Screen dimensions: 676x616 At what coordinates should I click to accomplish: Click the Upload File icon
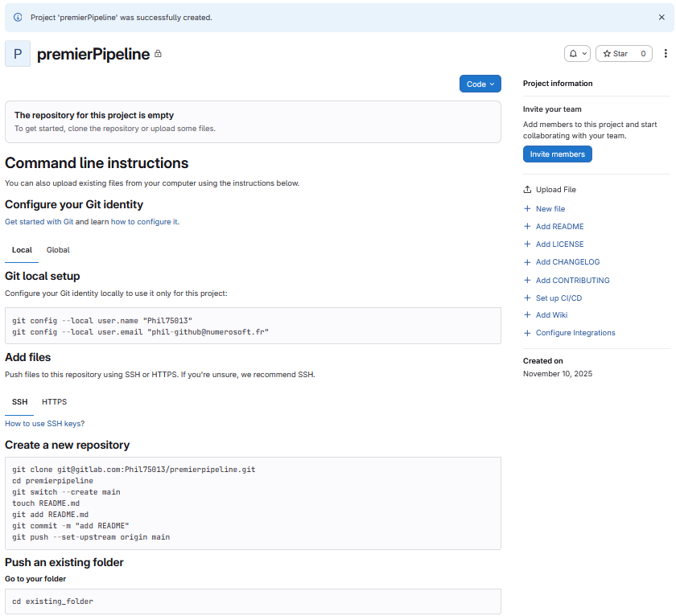pos(528,190)
